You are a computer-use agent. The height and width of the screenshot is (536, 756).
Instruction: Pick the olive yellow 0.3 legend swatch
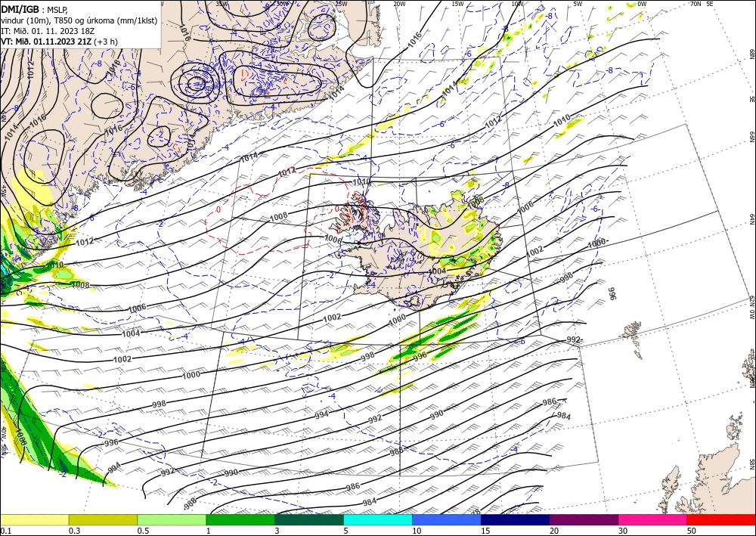click(103, 519)
